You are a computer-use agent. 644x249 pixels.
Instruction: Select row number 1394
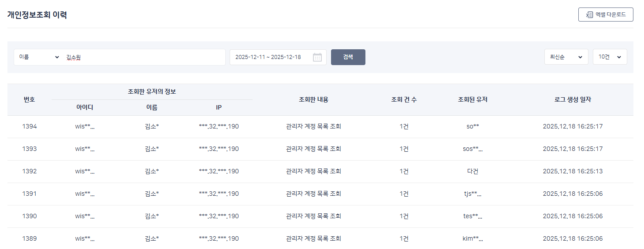pos(29,127)
